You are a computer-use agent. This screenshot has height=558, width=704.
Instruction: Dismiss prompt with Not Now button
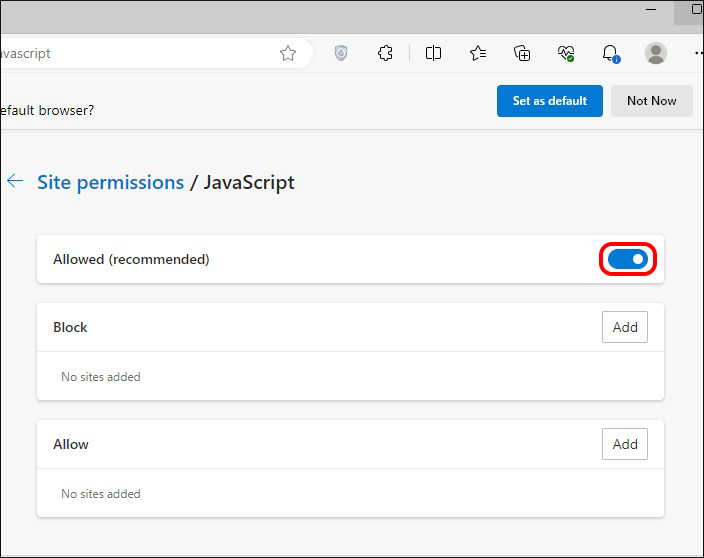click(651, 101)
